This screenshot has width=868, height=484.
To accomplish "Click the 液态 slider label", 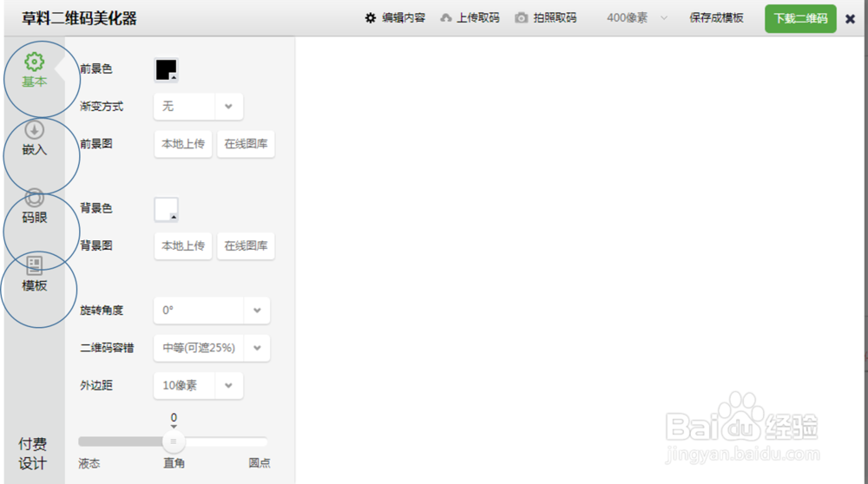I will point(89,463).
